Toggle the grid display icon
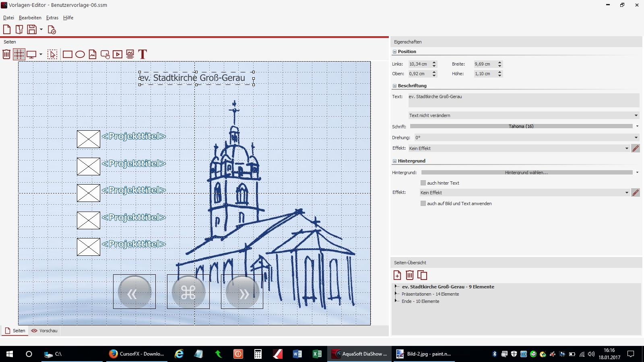The width and height of the screenshot is (644, 362). coord(19,54)
